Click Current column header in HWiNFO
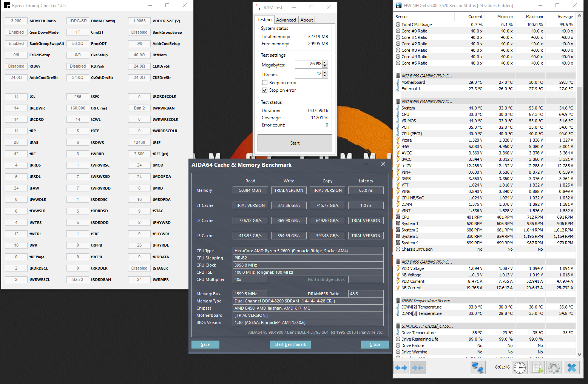This screenshot has width=588, height=384. pyautogui.click(x=469, y=17)
